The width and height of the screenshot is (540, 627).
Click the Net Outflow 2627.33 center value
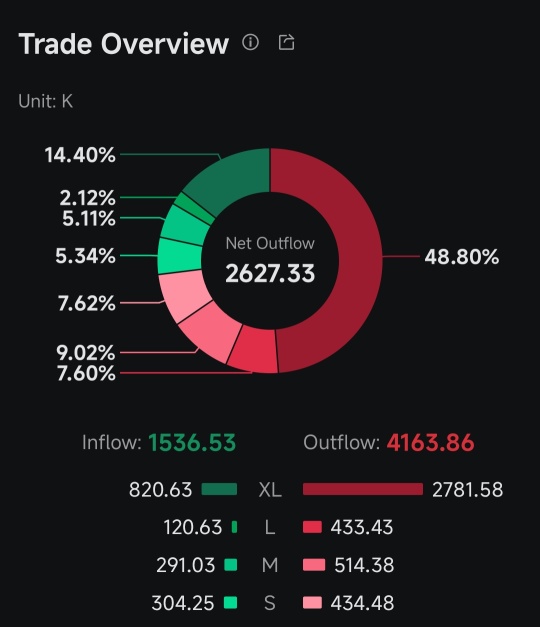point(270,274)
